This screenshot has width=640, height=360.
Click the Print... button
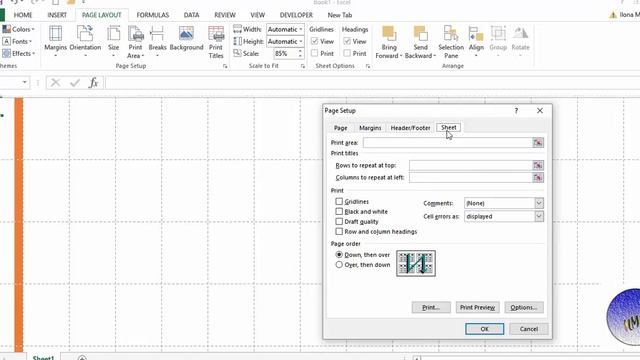(431, 307)
